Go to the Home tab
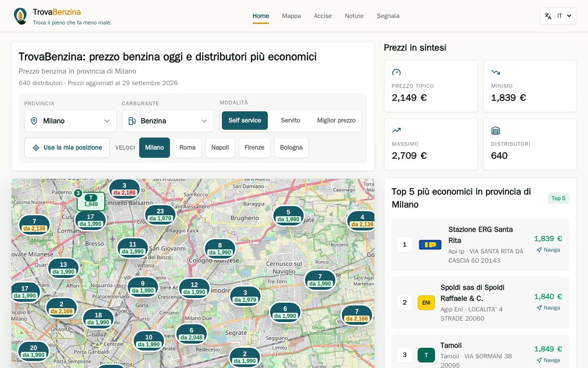This screenshot has height=368, width=588. click(x=261, y=16)
